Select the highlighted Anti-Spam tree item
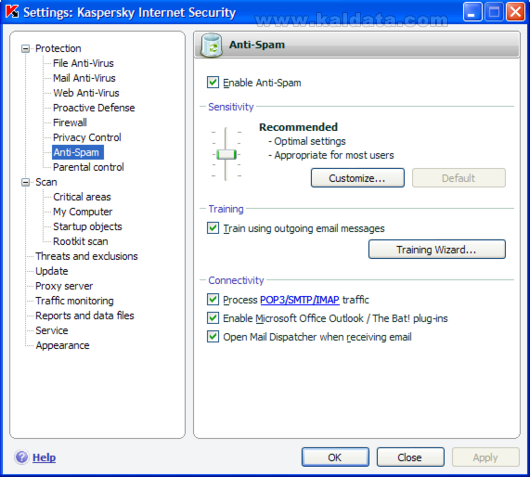530x477 pixels. click(77, 152)
